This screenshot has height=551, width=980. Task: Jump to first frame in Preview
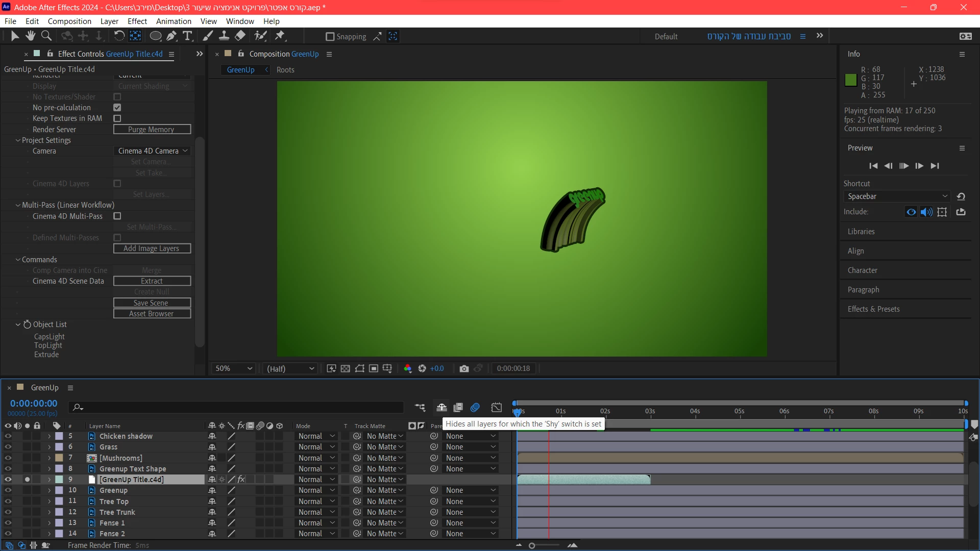click(873, 166)
